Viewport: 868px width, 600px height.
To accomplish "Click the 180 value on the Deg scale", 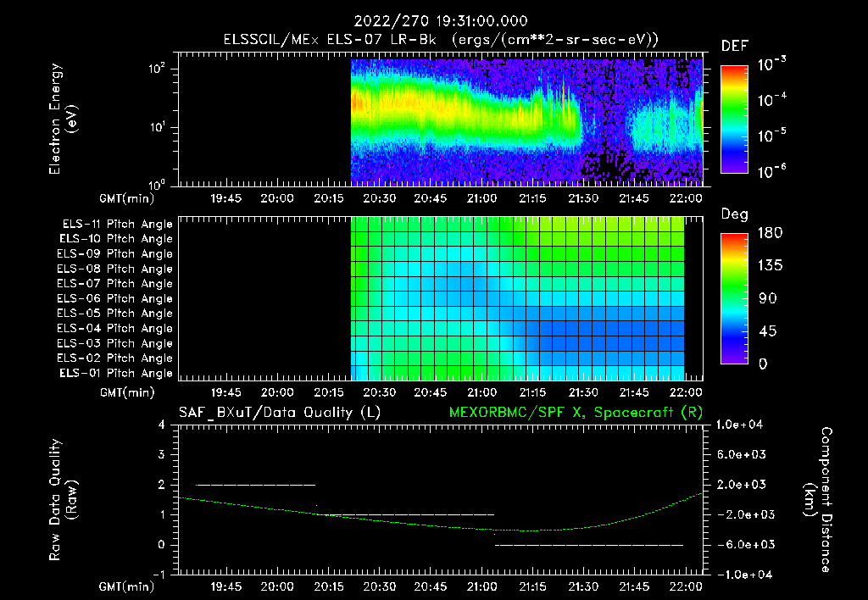I will (x=770, y=233).
